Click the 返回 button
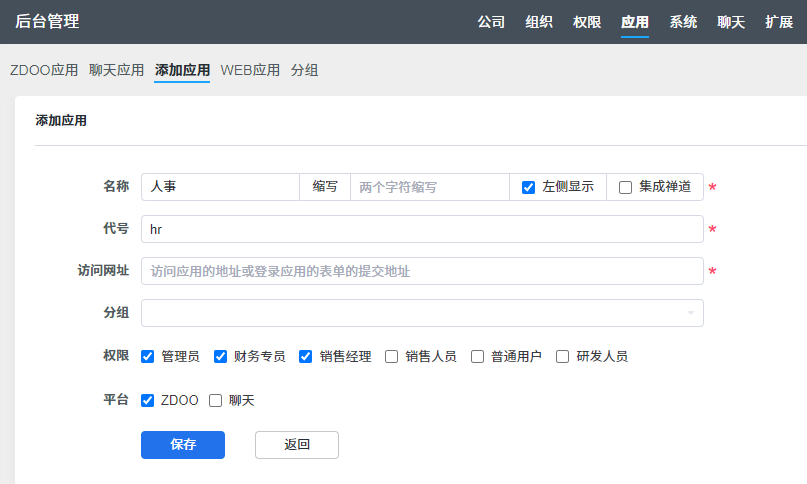 [x=297, y=445]
